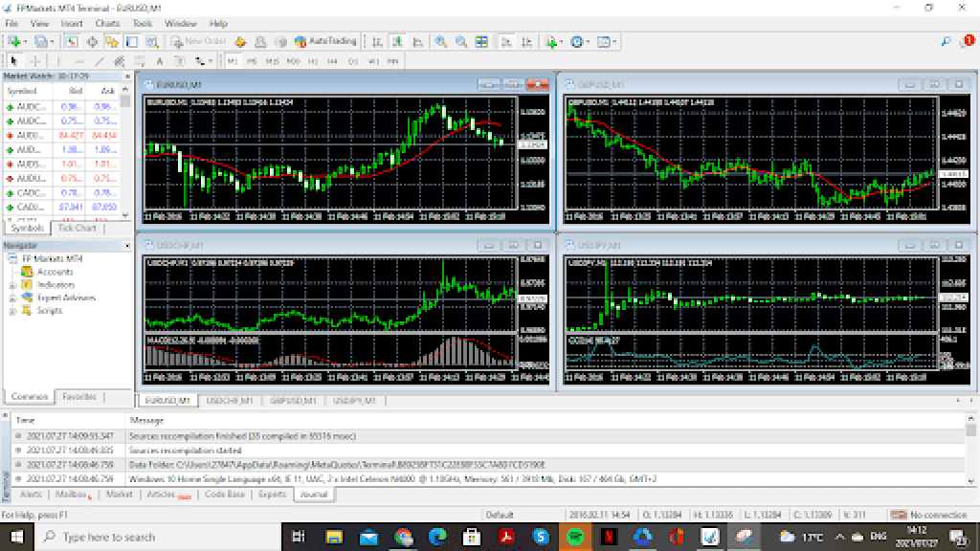Open the Fibonacci retracement tool
Image resolution: width=980 pixels, height=551 pixels.
pos(140,59)
